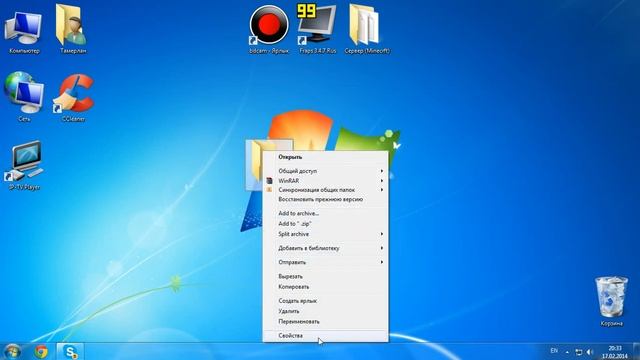Viewport: 640px width, 360px height.
Task: Select the Корзина recycle bin icon
Action: [x=611, y=301]
